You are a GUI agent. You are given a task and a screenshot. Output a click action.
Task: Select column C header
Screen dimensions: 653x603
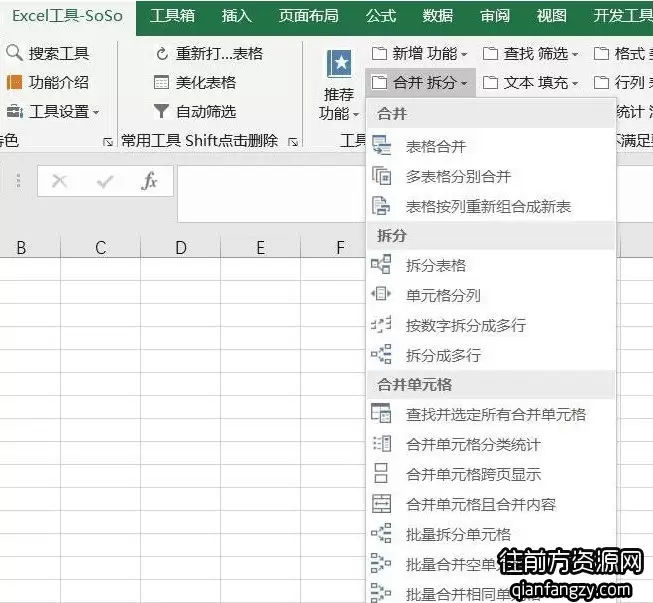[x=100, y=247]
